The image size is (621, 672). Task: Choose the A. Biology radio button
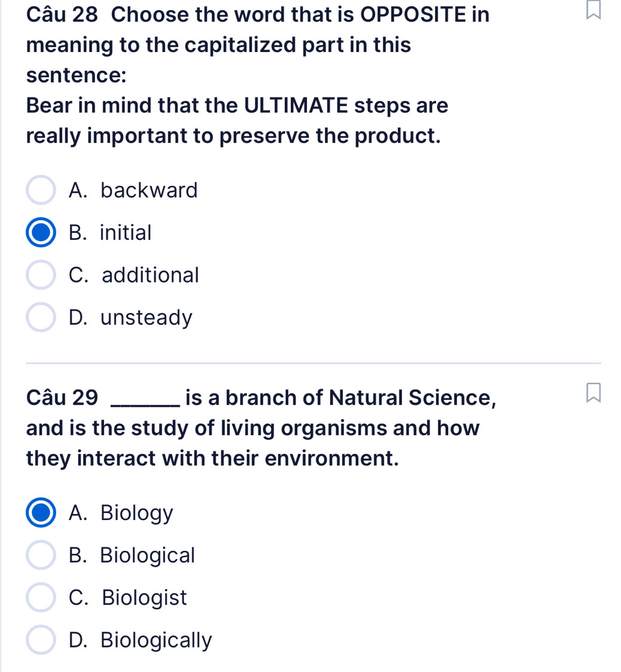point(41,513)
